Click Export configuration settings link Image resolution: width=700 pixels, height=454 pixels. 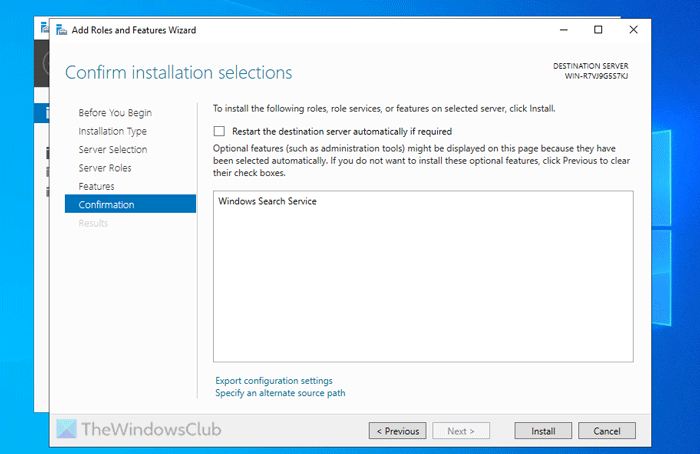coord(274,381)
